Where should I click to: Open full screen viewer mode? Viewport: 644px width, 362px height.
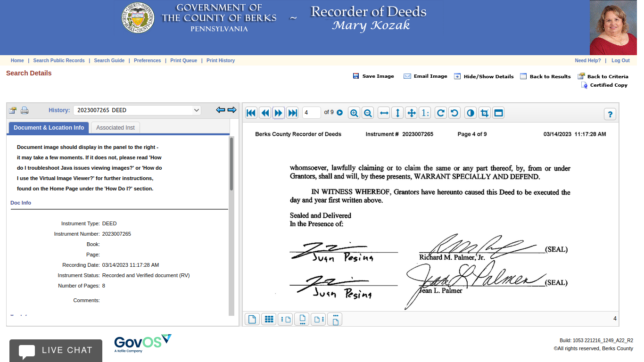click(498, 113)
